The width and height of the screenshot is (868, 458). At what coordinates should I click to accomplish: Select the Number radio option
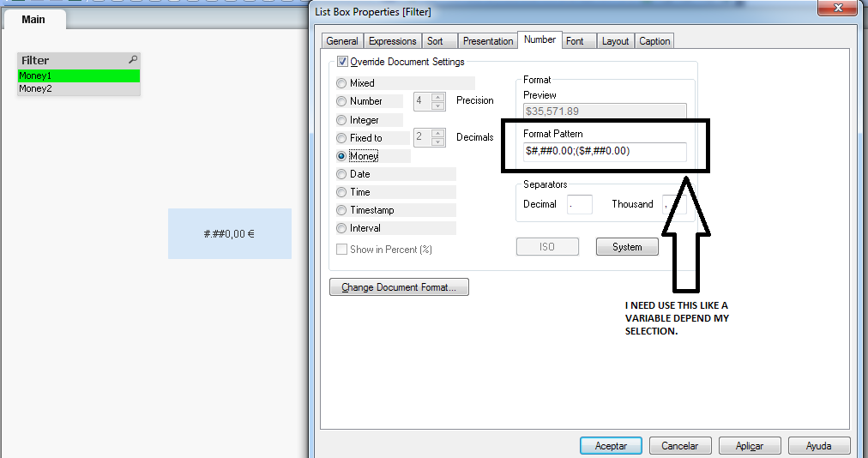pyautogui.click(x=341, y=101)
